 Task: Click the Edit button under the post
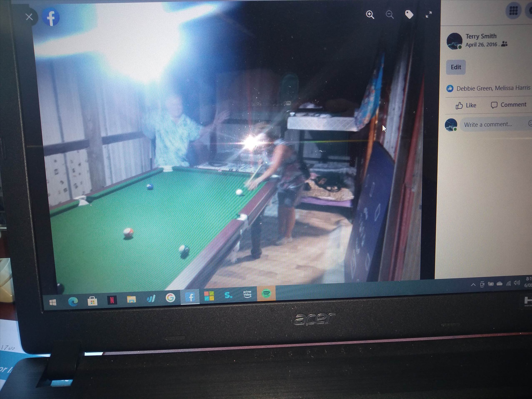456,67
